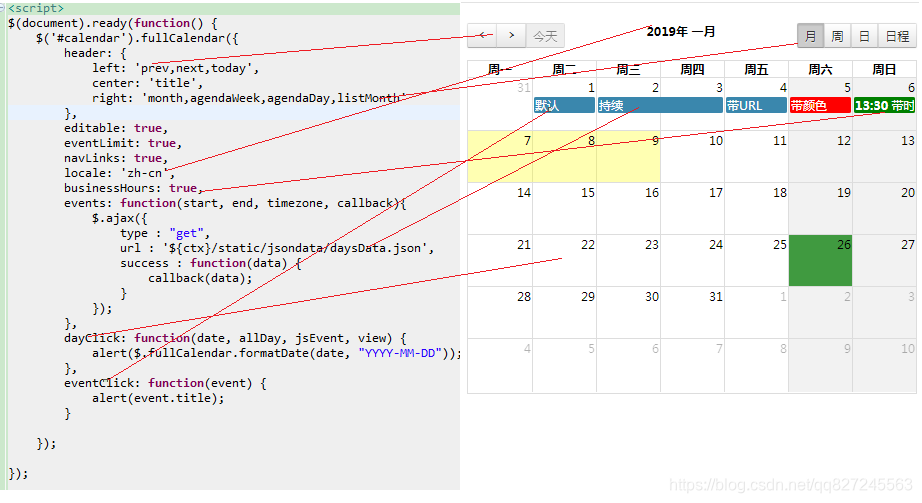922x503 pixels.
Task: Switch to 日 day view
Action: [x=864, y=36]
